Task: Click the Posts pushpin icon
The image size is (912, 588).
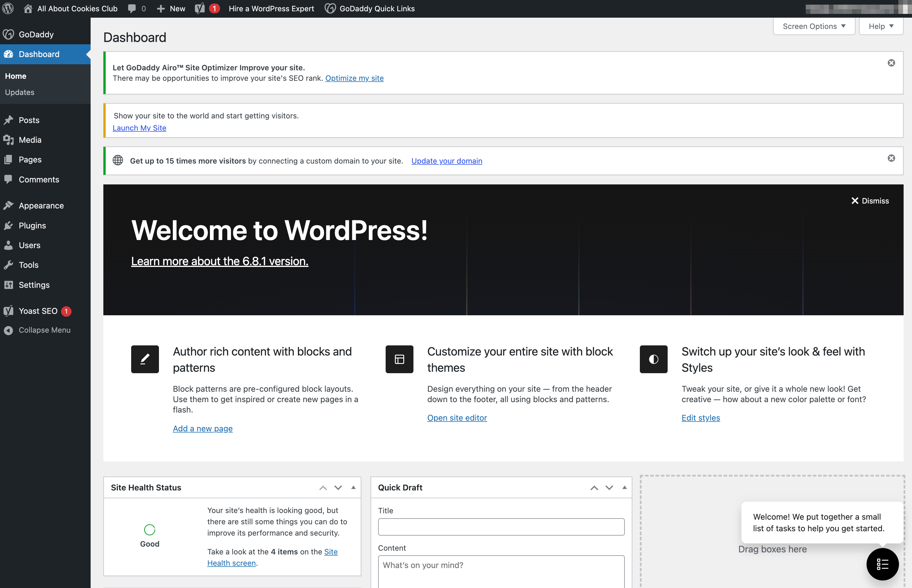Action: pos(8,120)
